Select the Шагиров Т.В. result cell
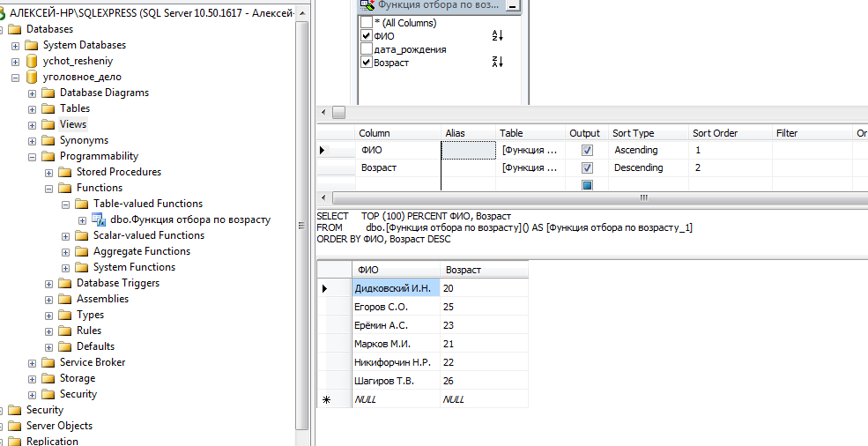This screenshot has width=868, height=446. click(396, 381)
